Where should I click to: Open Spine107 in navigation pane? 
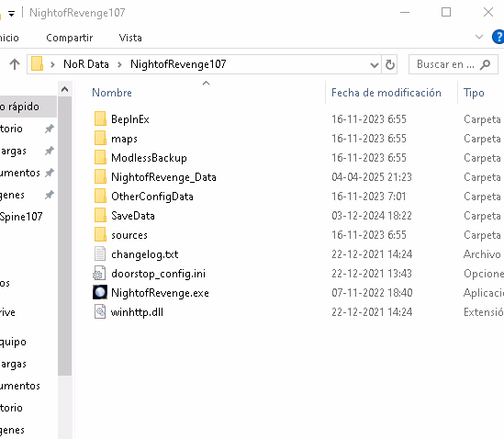(21, 217)
